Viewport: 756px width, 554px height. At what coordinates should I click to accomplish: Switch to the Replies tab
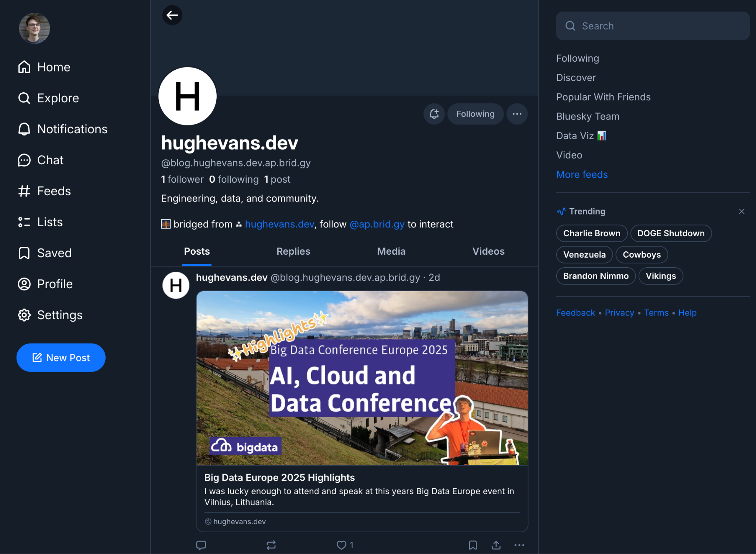(x=293, y=251)
